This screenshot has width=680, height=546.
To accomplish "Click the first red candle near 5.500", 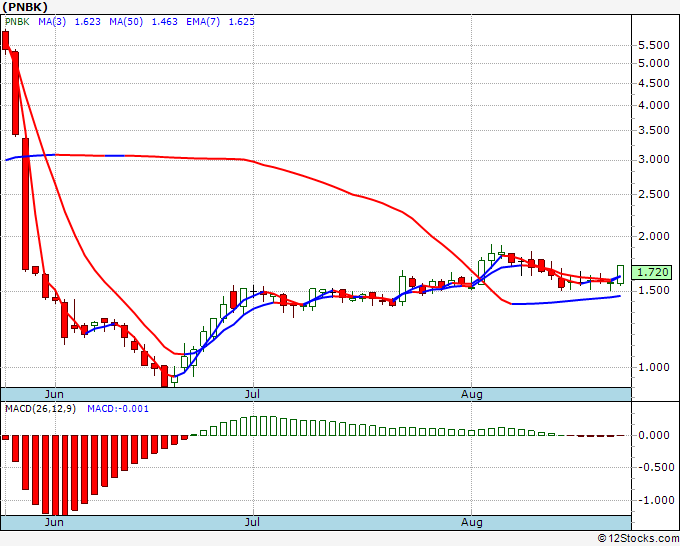I will point(6,40).
